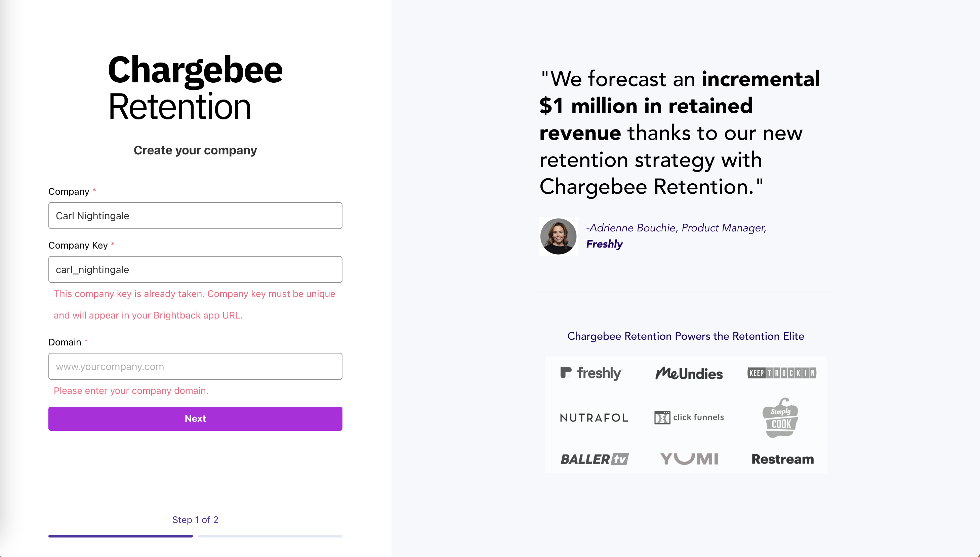Select the Domain input field
The width and height of the screenshot is (980, 557).
195,367
